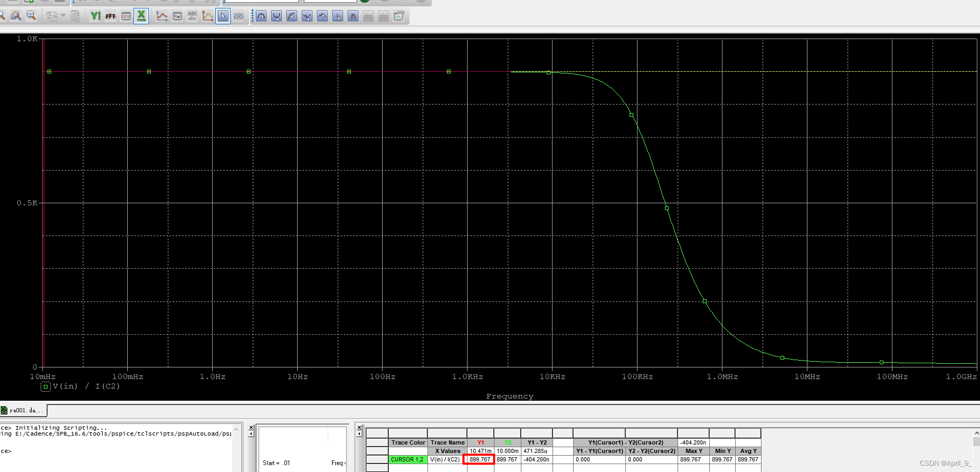Click the Cursor Point icon
Viewport: 980px width, 472px height.
(338, 16)
